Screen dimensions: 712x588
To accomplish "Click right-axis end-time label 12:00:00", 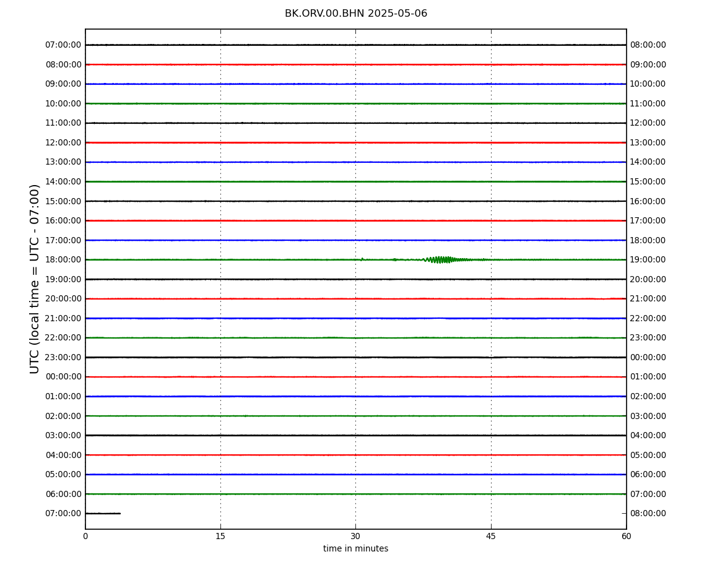I will 648,123.
